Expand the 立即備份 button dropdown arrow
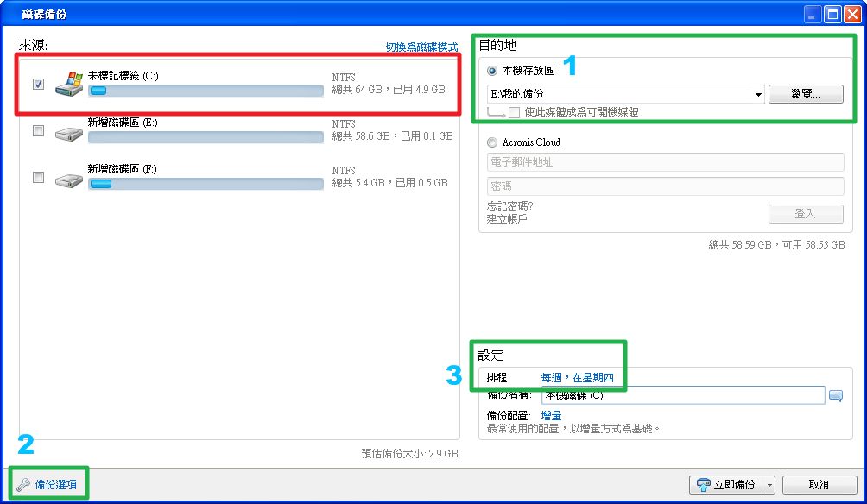This screenshot has height=504, width=867. pyautogui.click(x=769, y=485)
